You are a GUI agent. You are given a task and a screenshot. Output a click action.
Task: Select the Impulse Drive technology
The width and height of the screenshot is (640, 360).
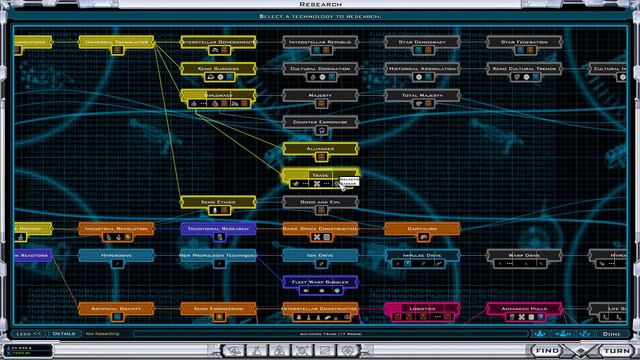pyautogui.click(x=422, y=255)
